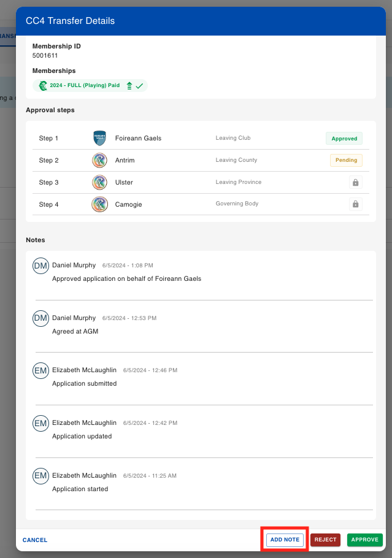The image size is (392, 558).
Task: Click the DM avatar on the 1:08 PM note
Action: [40, 266]
